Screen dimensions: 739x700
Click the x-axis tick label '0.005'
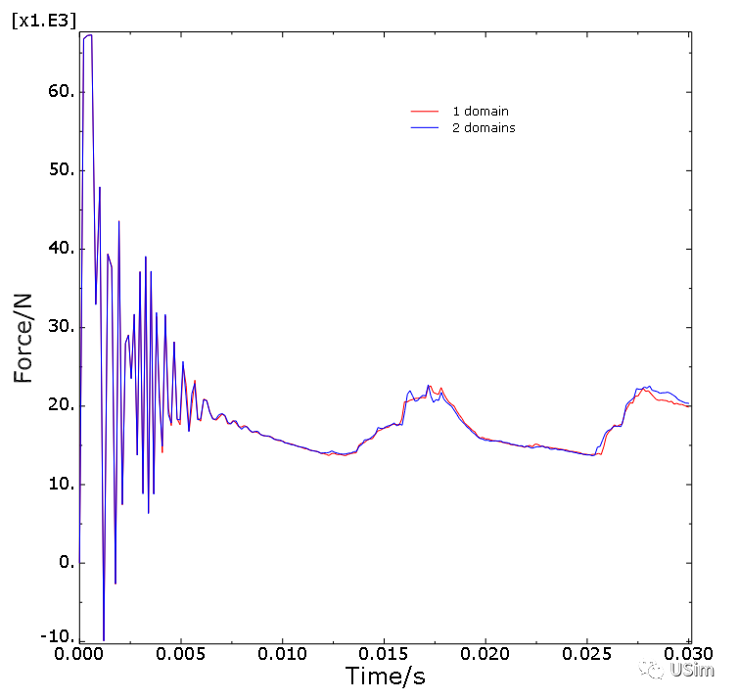180,654
